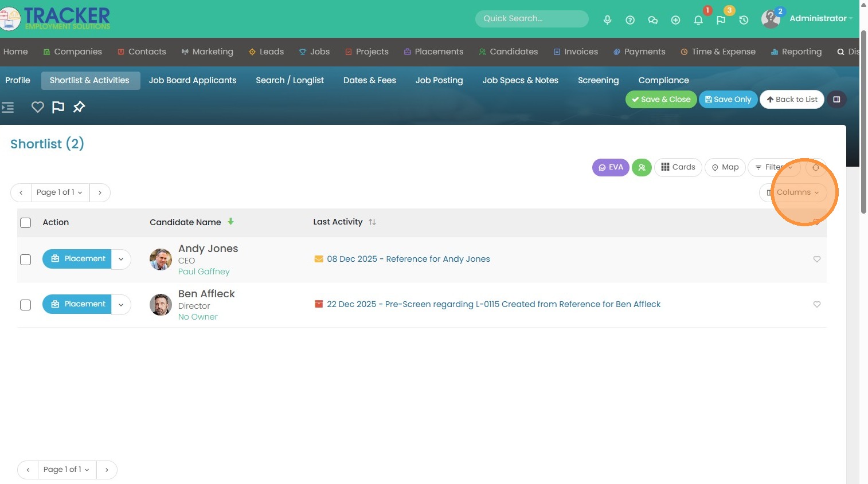Open the recent history clock icon

pos(744,20)
